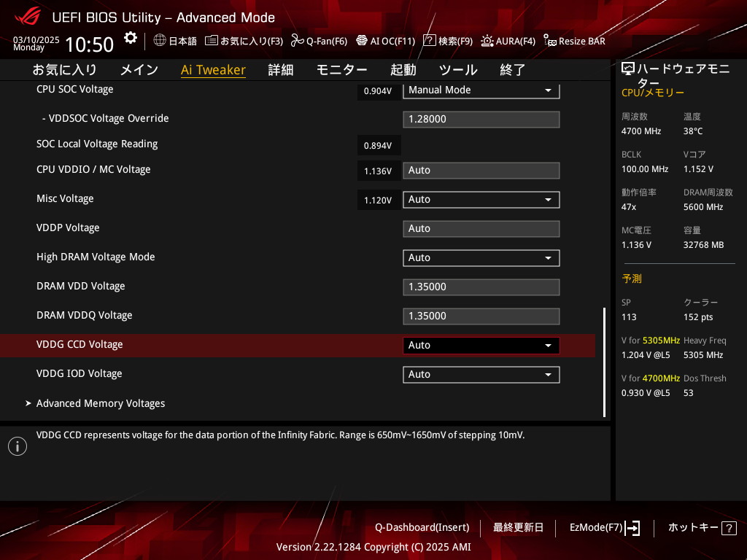Click the 0.894V SOC local reading
Screen dimensions: 747x560
pos(378,145)
